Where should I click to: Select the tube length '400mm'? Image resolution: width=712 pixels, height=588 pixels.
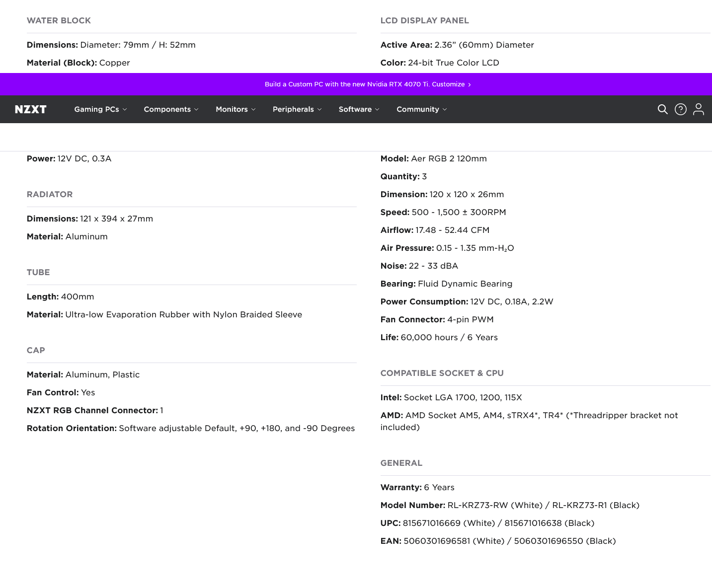tap(78, 297)
